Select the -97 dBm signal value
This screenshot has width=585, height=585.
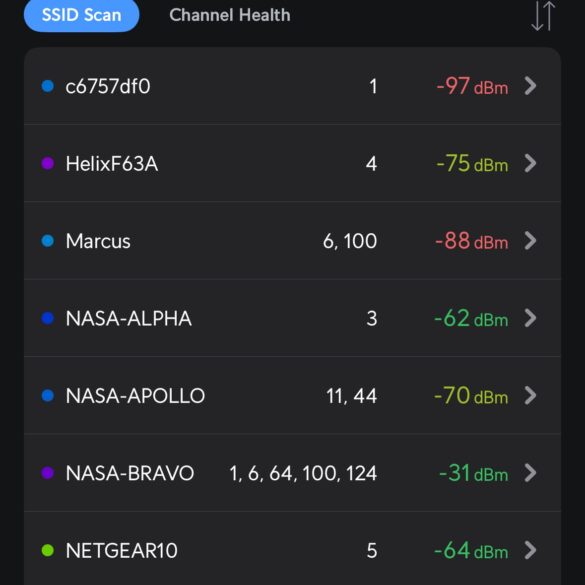[472, 86]
